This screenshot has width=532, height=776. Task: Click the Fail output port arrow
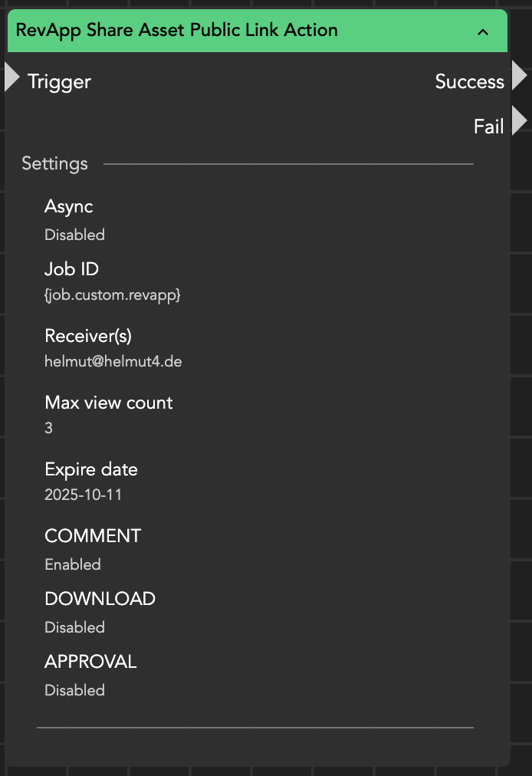[519, 121]
